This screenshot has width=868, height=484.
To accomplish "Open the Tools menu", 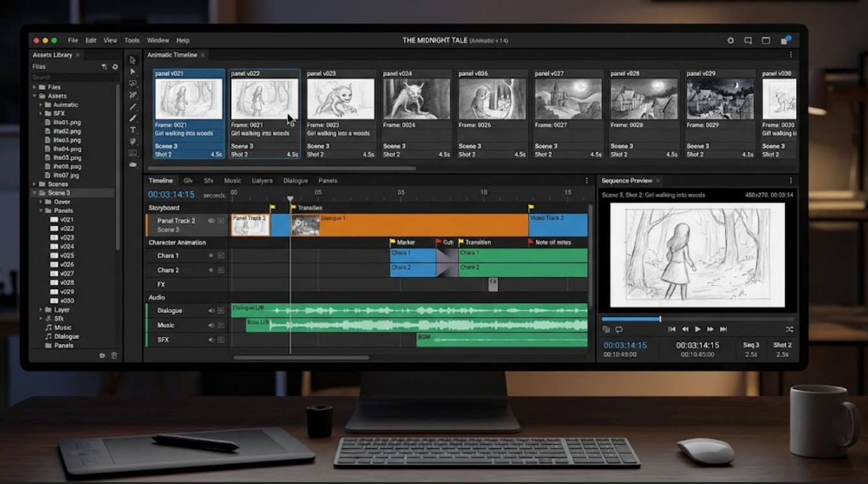I will point(132,40).
